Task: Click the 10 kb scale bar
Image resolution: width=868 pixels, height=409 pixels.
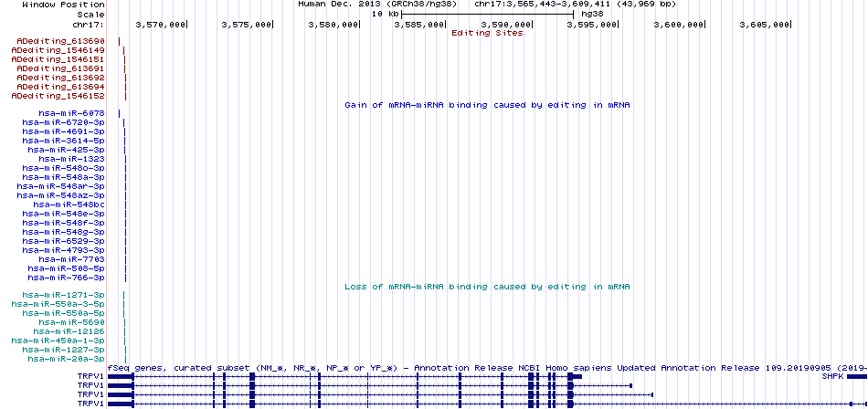Action: (487, 14)
